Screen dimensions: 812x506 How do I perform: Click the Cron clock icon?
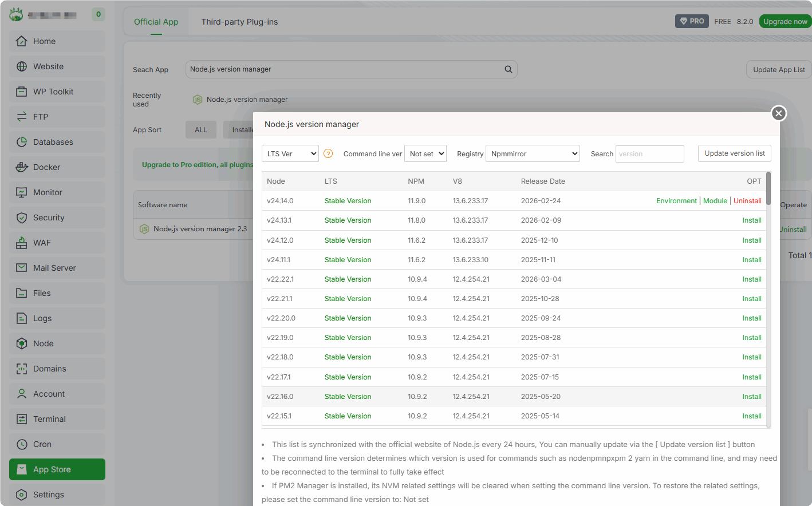22,444
